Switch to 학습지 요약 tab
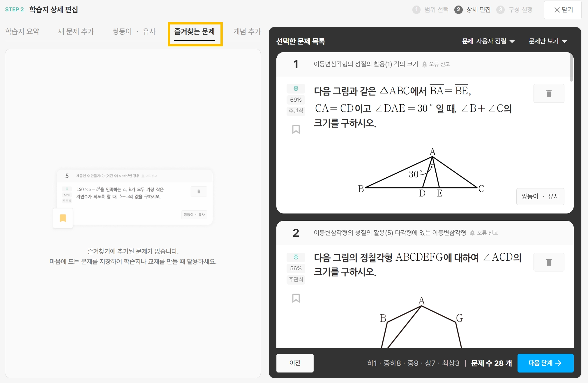Image resolution: width=588 pixels, height=383 pixels. (22, 31)
